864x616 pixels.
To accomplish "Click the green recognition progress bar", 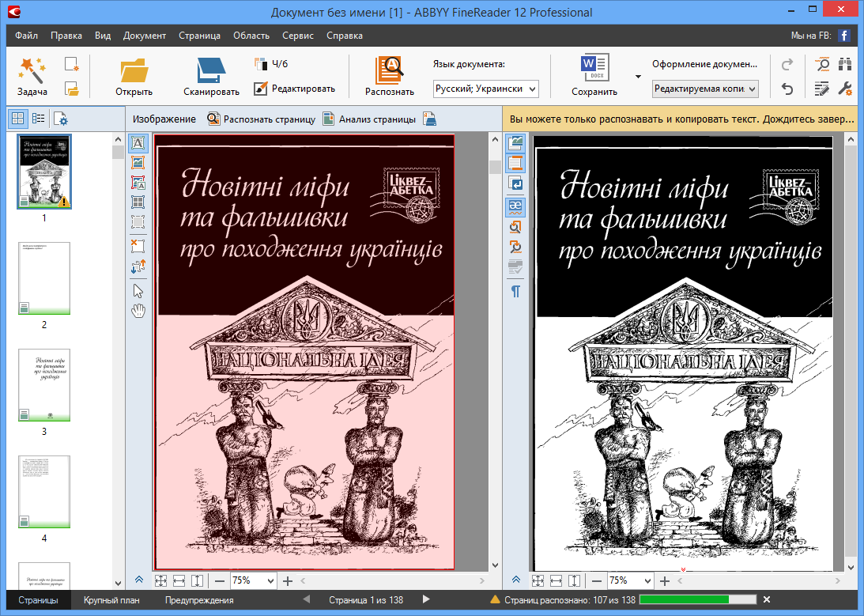I will pyautogui.click(x=697, y=599).
